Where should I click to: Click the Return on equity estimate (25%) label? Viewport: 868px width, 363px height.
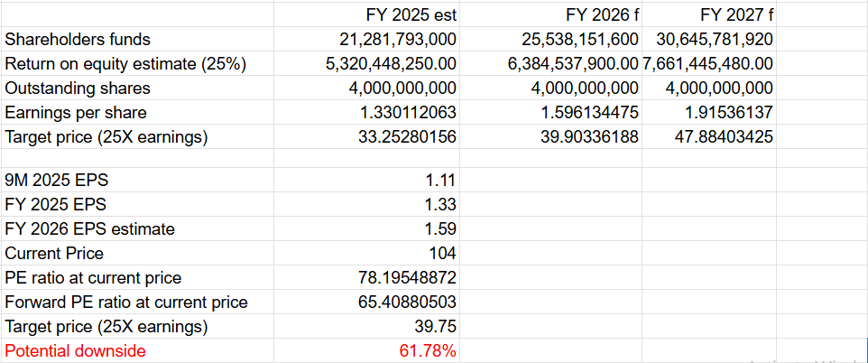126,64
